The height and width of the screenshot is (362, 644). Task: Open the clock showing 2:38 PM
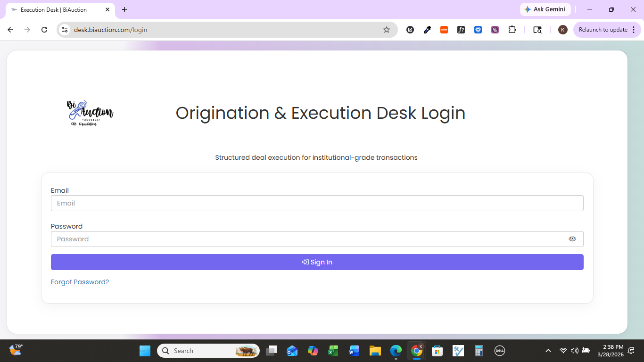pos(611,351)
